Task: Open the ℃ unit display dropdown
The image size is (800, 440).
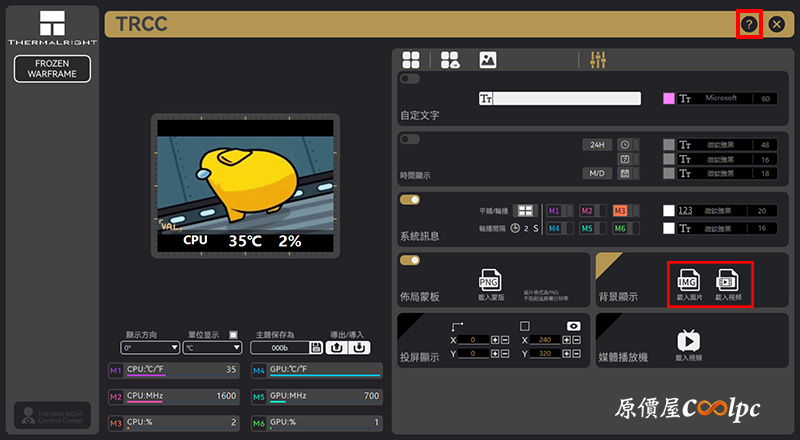Action: pyautogui.click(x=212, y=348)
